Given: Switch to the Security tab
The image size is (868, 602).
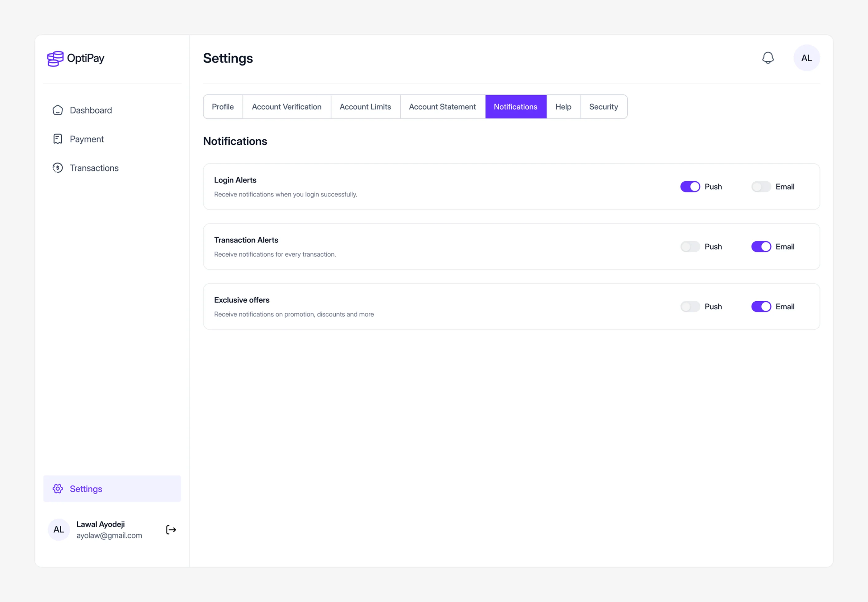Looking at the screenshot, I should 604,107.
